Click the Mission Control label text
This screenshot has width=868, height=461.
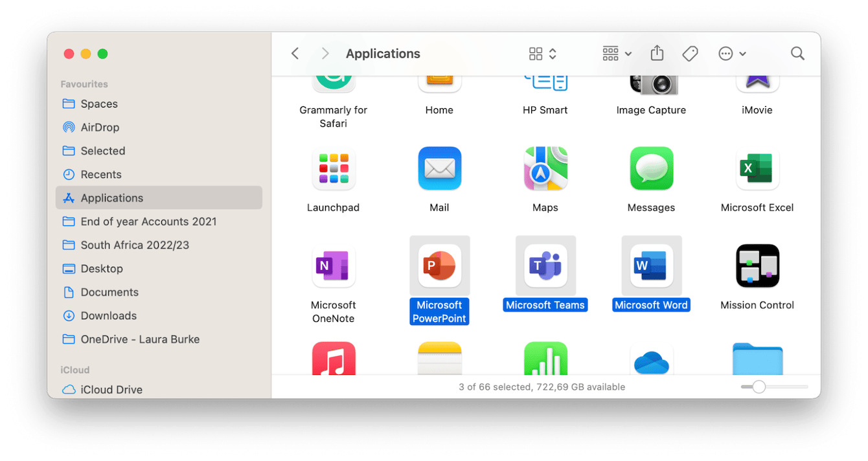pos(757,305)
